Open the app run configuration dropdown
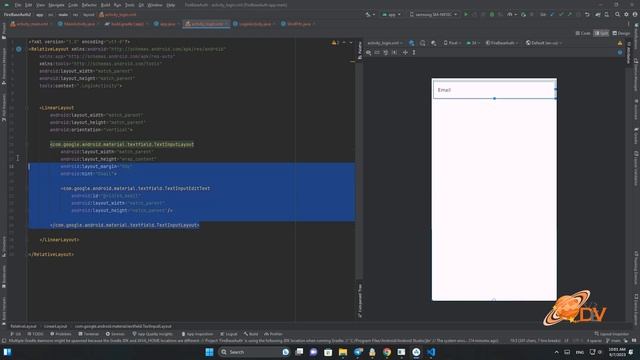The image size is (640, 360). (391, 15)
